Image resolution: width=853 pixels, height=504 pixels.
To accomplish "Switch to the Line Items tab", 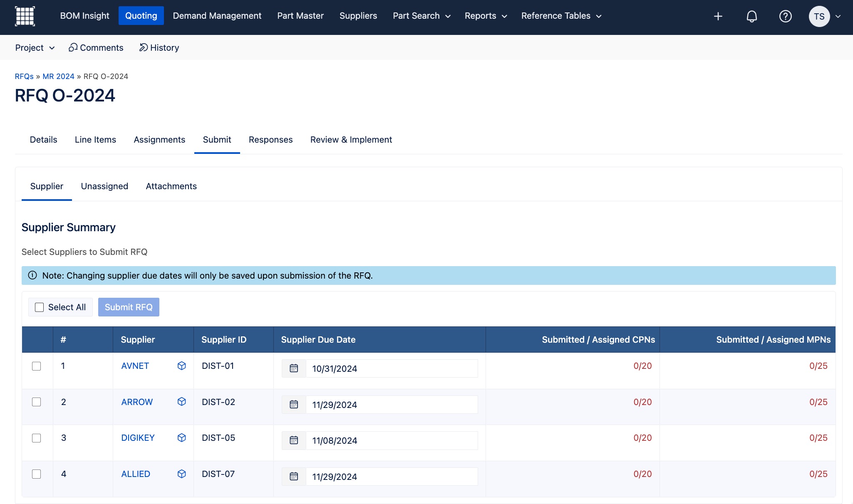I will coord(95,140).
